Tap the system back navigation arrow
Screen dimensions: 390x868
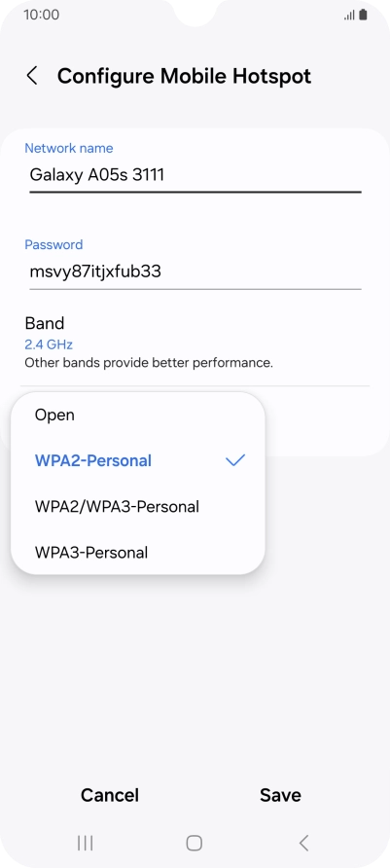pyautogui.click(x=303, y=843)
